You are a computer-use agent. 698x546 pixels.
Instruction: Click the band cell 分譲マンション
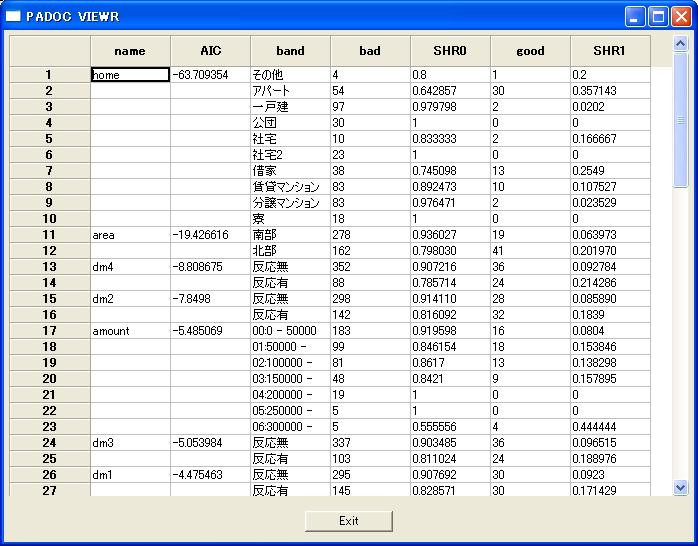290,203
